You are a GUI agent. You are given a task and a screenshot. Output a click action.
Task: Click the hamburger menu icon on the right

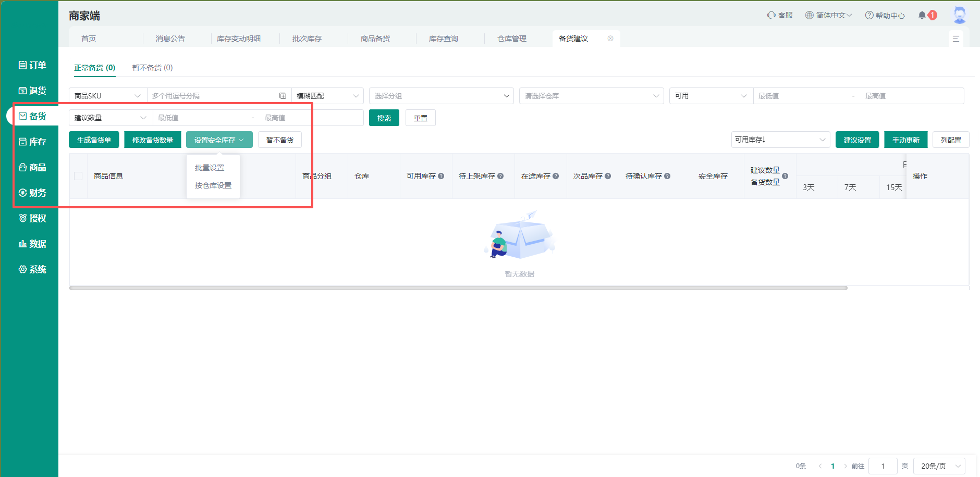pos(957,39)
